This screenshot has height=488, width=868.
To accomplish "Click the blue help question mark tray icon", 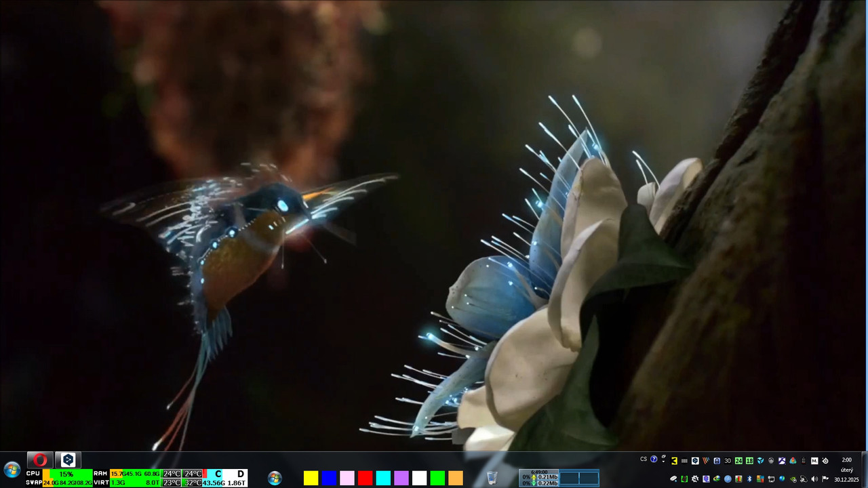I will [x=654, y=460].
